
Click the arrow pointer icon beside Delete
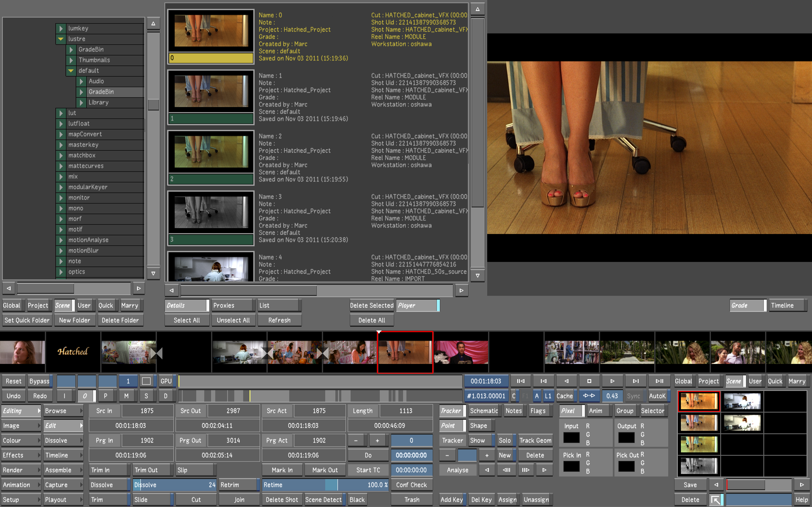pyautogui.click(x=715, y=500)
